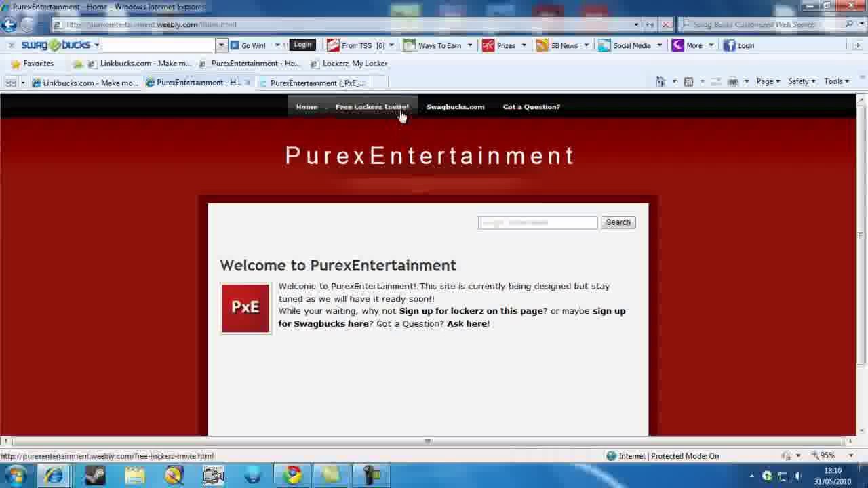This screenshot has width=868, height=488.
Task: Open Swagbucks.com nav item
Action: (x=455, y=106)
